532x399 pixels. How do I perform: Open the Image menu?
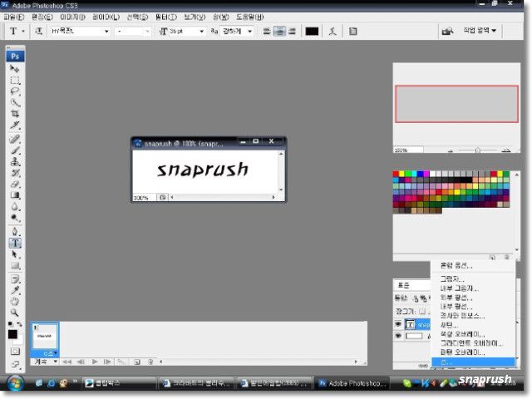(72, 17)
